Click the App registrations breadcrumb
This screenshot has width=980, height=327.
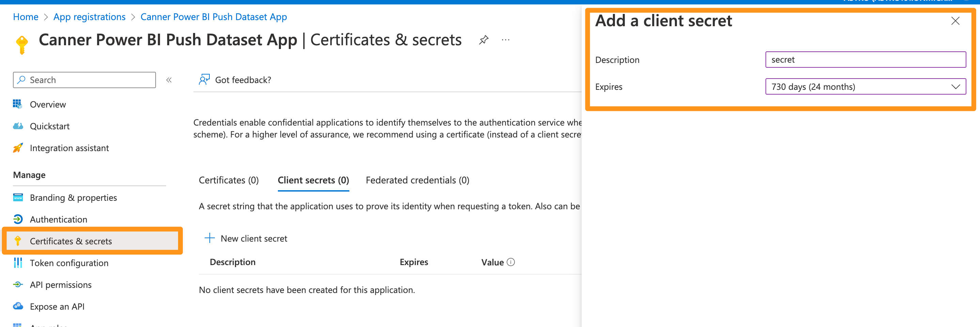[90, 17]
